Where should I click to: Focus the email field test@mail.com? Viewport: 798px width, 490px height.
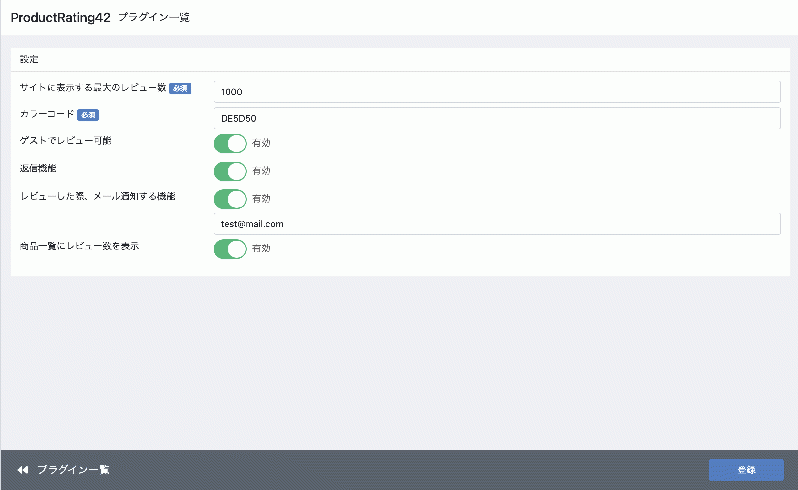pyautogui.click(x=497, y=224)
